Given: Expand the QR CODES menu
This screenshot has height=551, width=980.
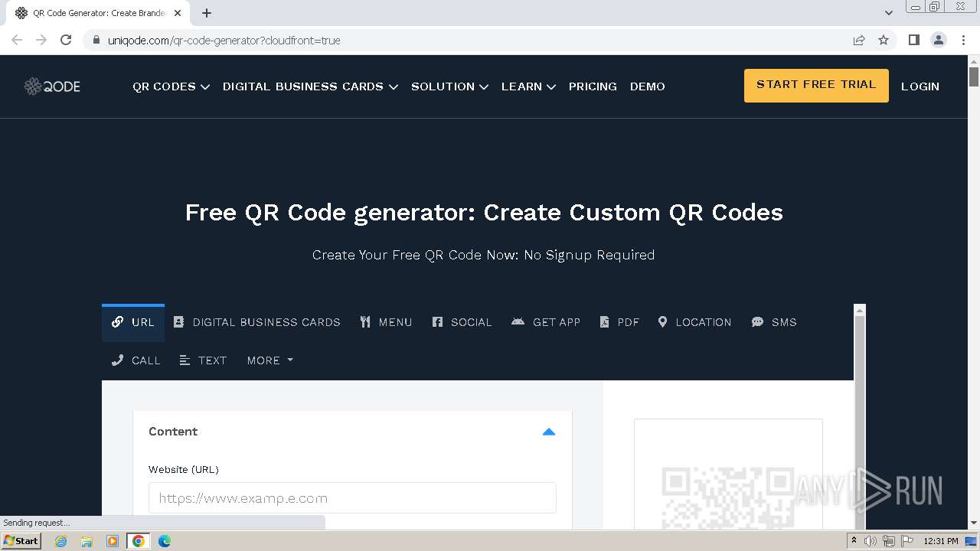Looking at the screenshot, I should 171,86.
